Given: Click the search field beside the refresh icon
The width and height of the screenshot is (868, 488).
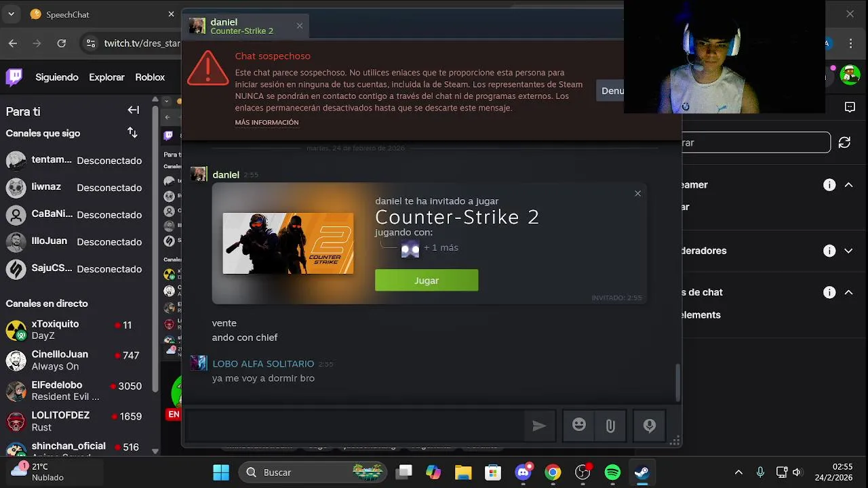Looking at the screenshot, I should point(755,142).
